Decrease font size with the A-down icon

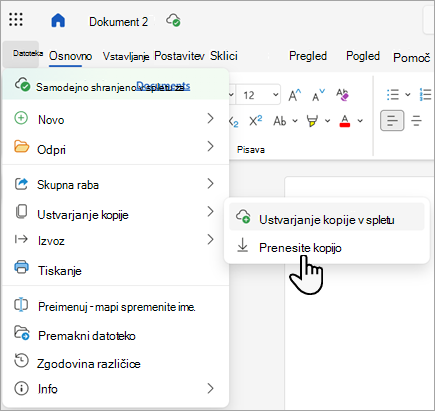click(x=318, y=95)
